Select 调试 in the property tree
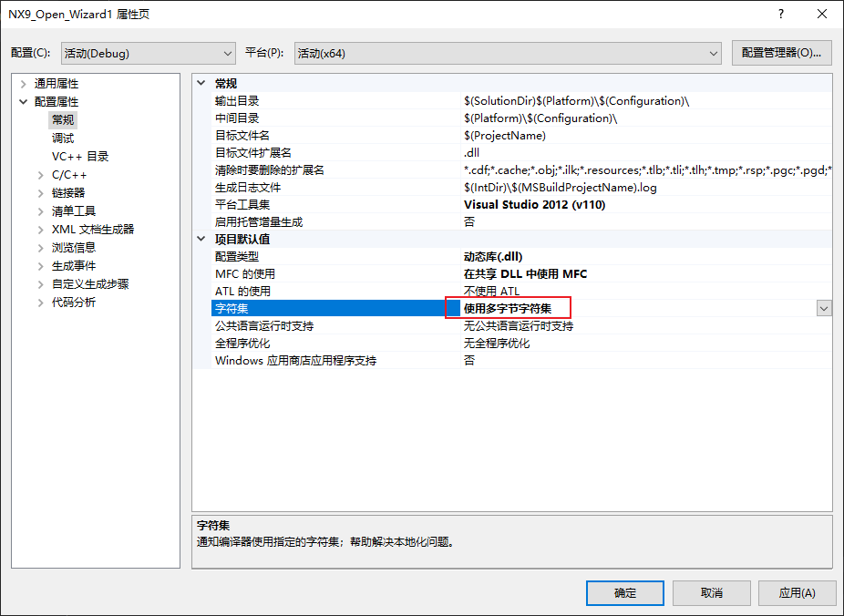This screenshot has width=844, height=616. pyautogui.click(x=63, y=139)
